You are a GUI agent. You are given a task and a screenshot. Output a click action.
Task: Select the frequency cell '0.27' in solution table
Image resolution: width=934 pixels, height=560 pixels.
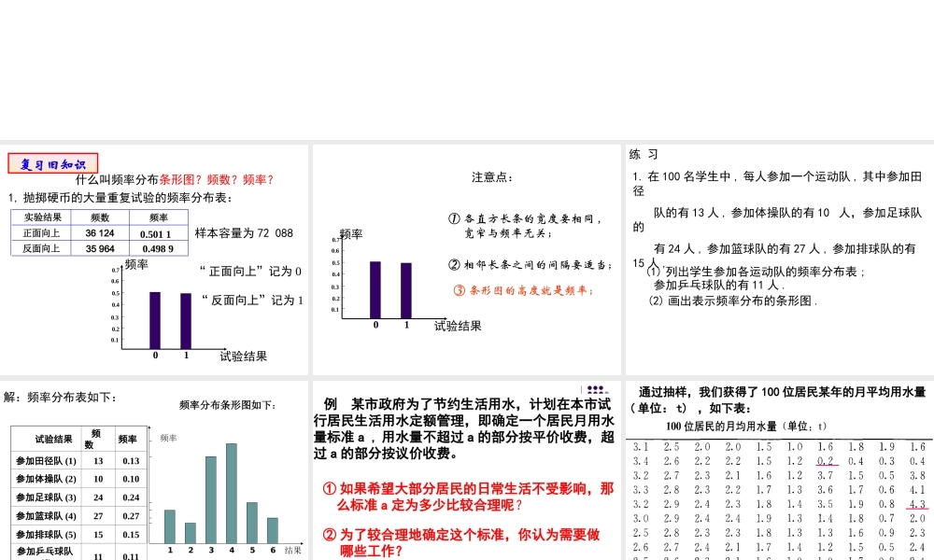[x=131, y=516]
